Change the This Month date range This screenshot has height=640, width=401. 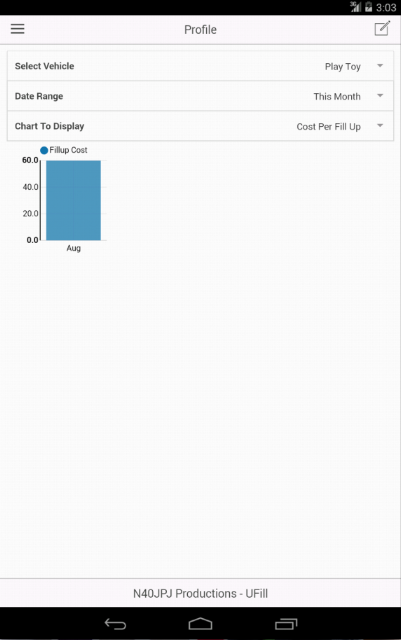pyautogui.click(x=337, y=97)
